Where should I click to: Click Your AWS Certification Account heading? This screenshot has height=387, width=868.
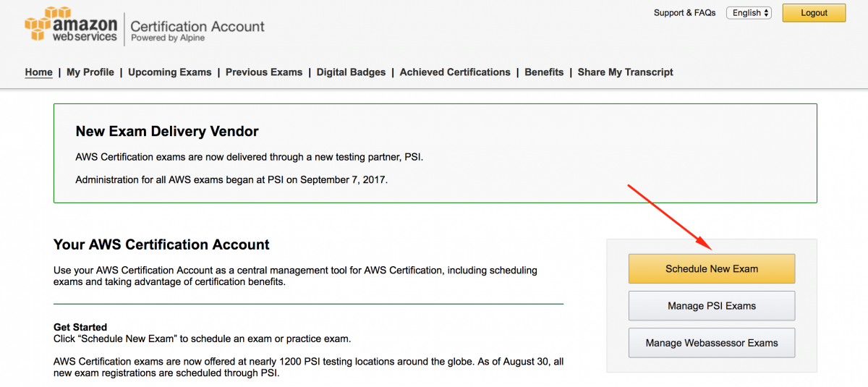point(161,244)
